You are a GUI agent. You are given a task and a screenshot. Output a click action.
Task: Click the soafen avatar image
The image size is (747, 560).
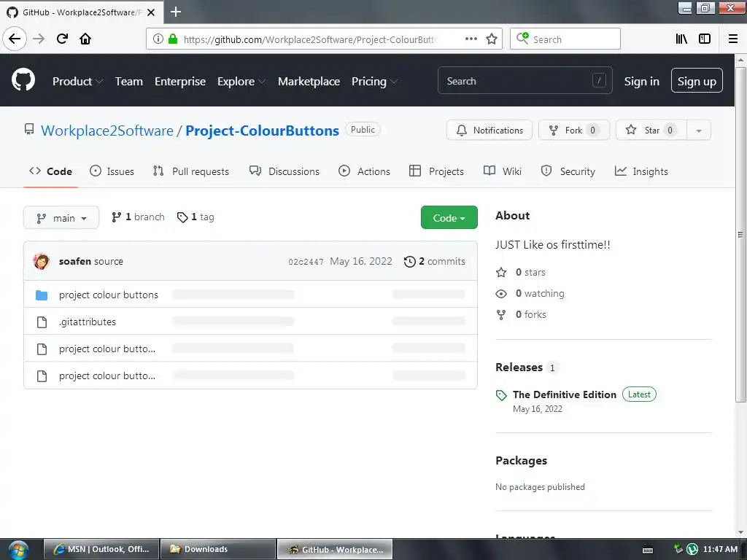tap(42, 261)
